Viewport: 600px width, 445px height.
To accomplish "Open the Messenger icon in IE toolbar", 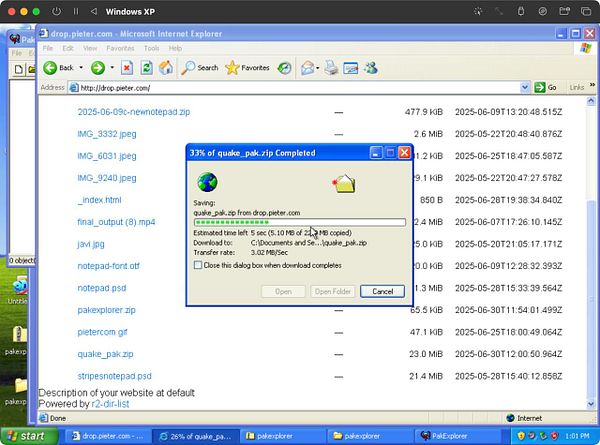I will [371, 68].
